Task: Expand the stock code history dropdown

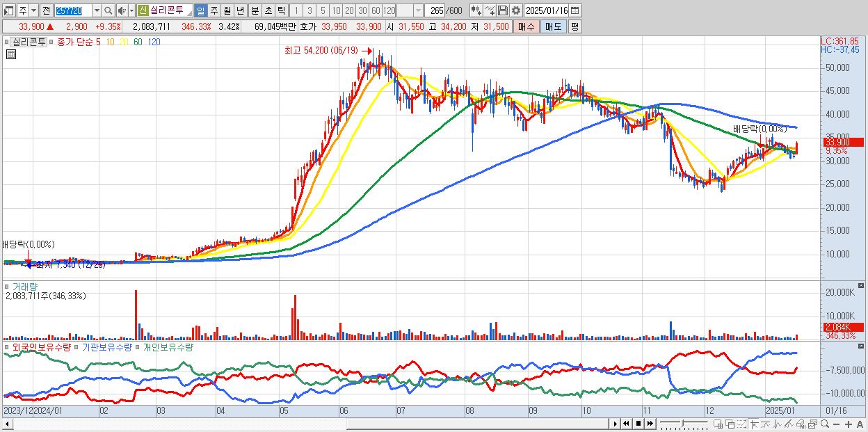Action: tap(97, 10)
